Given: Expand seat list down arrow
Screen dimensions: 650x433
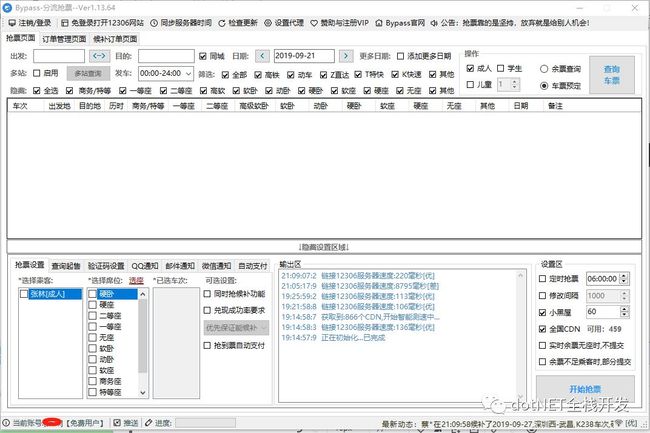Looking at the screenshot, I should (x=143, y=392).
